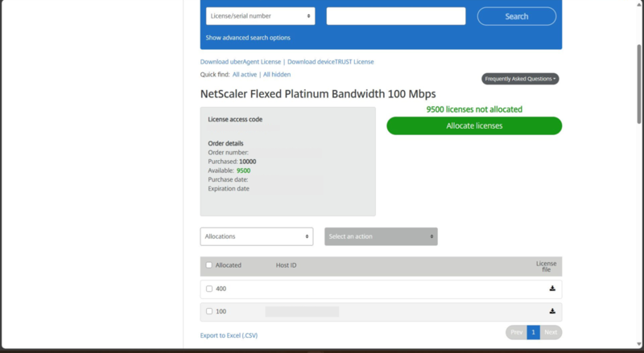Open the License/serial number dropdown
Viewport: 644px width, 353px height.
point(260,16)
